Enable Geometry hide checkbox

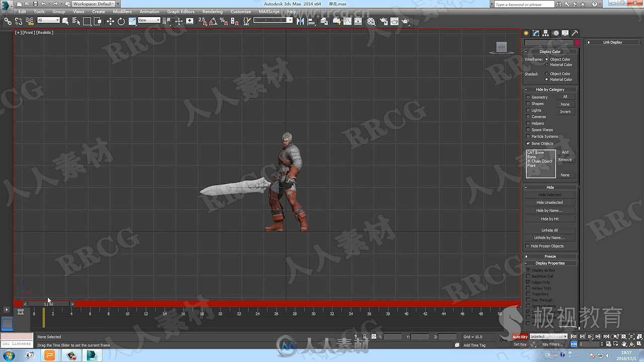[528, 97]
